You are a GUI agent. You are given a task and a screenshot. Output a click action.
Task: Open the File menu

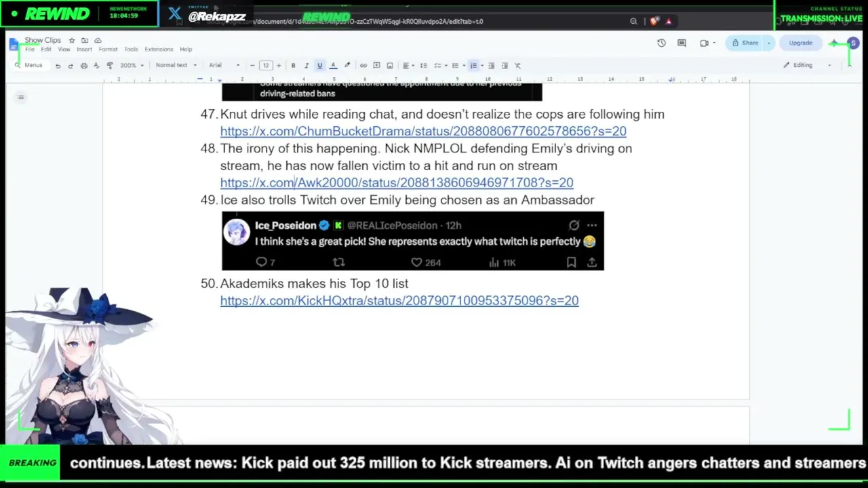coord(30,49)
